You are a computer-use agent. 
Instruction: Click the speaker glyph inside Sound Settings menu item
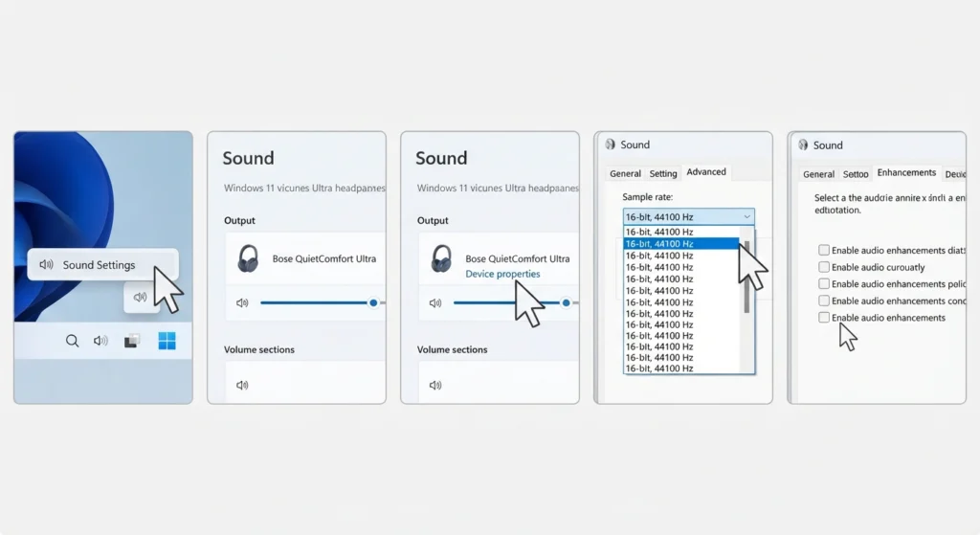[46, 264]
